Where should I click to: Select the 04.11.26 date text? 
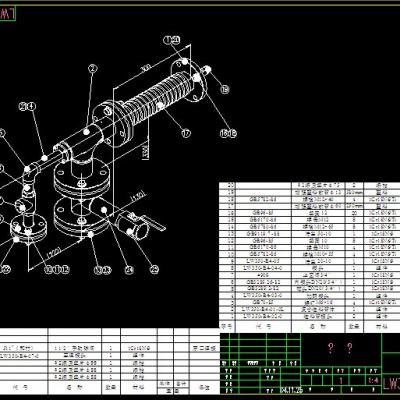click(291, 390)
